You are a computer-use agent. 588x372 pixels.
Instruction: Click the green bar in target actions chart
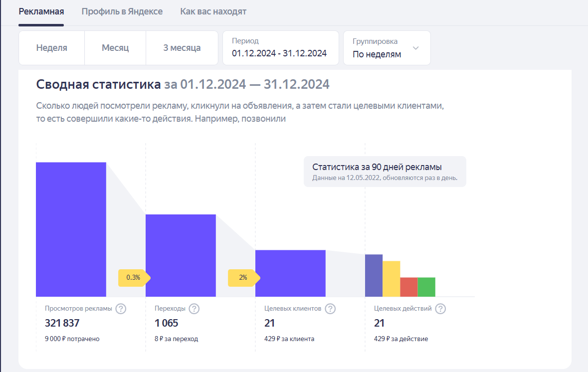pos(426,287)
